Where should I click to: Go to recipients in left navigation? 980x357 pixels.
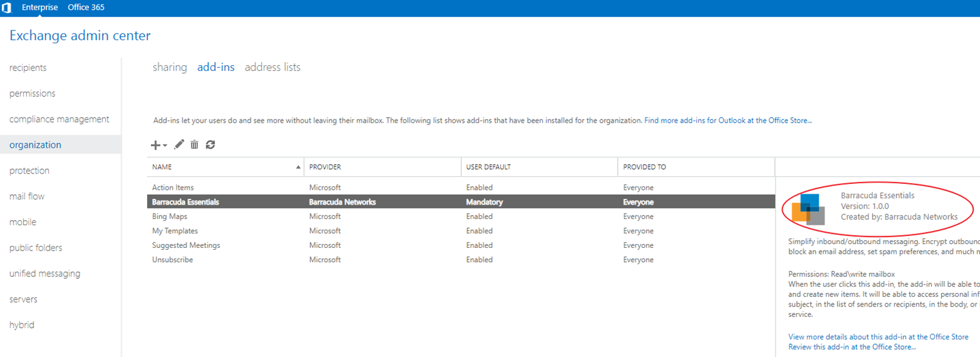pos(28,68)
